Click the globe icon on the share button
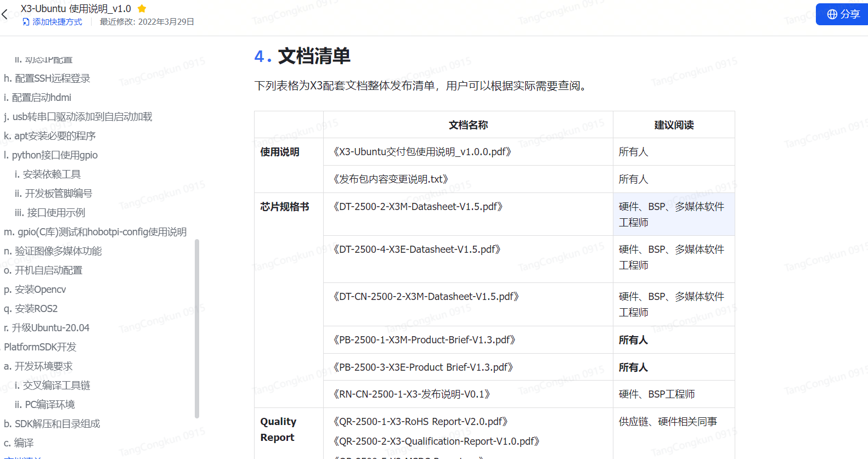Viewport: 868px width, 459px height. click(x=832, y=14)
